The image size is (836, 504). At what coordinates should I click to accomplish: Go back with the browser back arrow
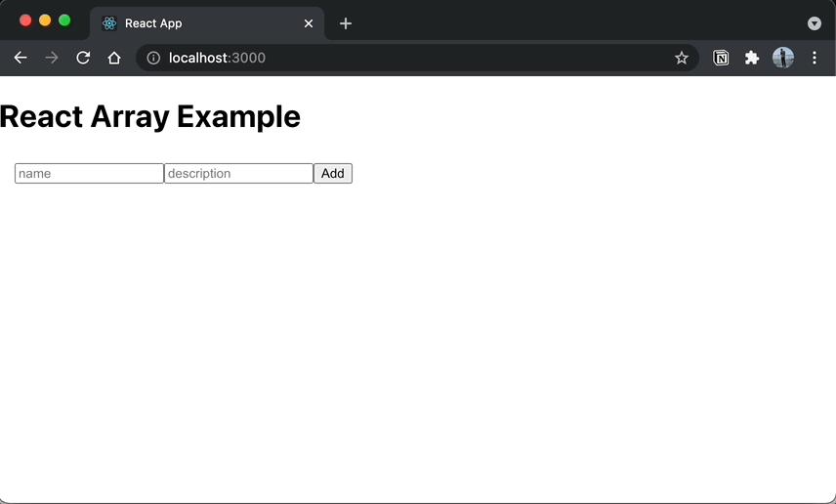pyautogui.click(x=21, y=58)
